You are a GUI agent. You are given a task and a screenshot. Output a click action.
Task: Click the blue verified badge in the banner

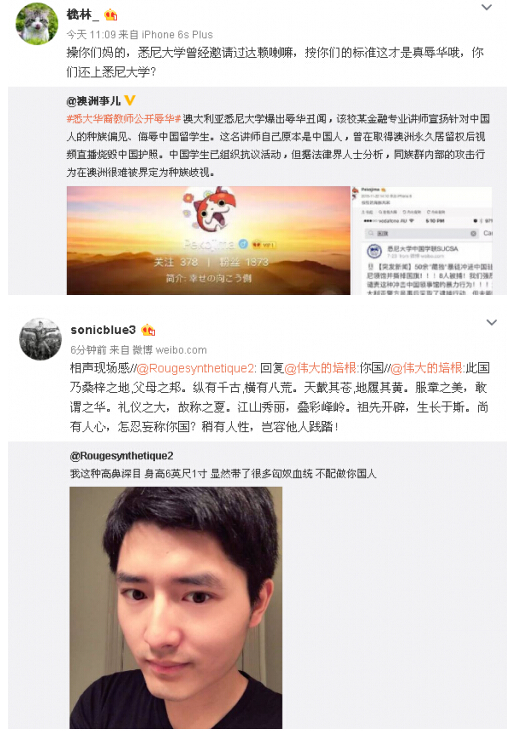(243, 244)
